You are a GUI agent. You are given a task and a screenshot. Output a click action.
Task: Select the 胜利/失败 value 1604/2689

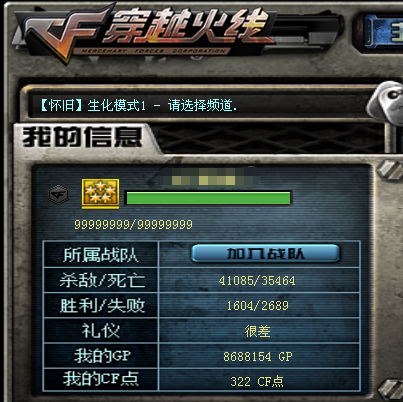[x=258, y=306]
